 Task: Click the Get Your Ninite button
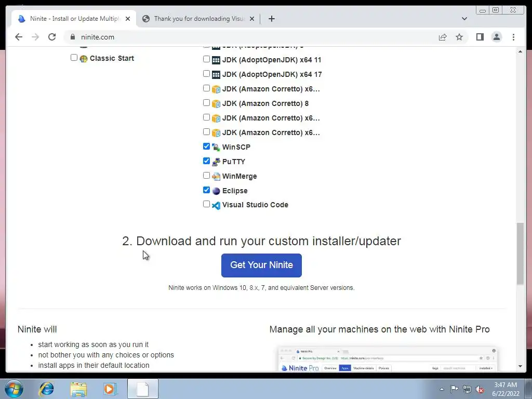pyautogui.click(x=261, y=265)
